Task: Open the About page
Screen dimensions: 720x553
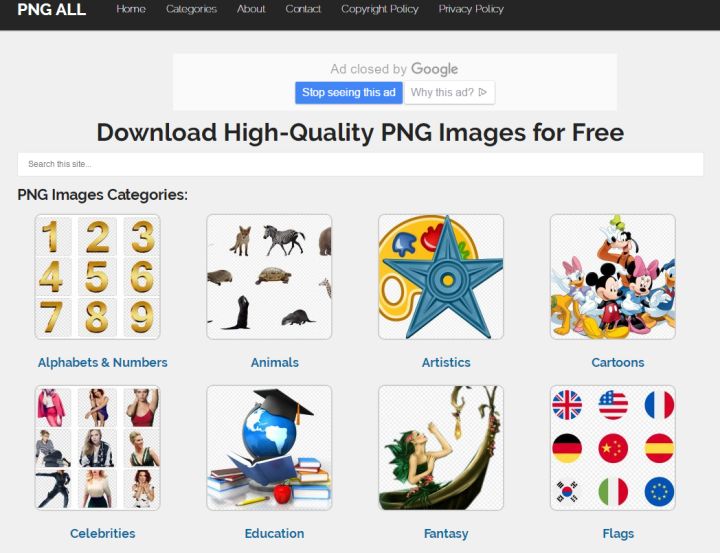Action: (251, 9)
